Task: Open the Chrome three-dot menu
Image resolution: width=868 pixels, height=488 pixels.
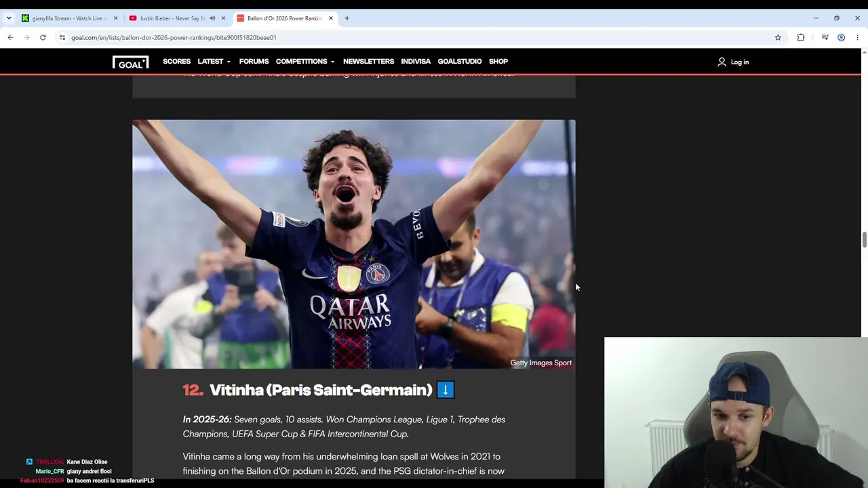Action: (x=858, y=37)
